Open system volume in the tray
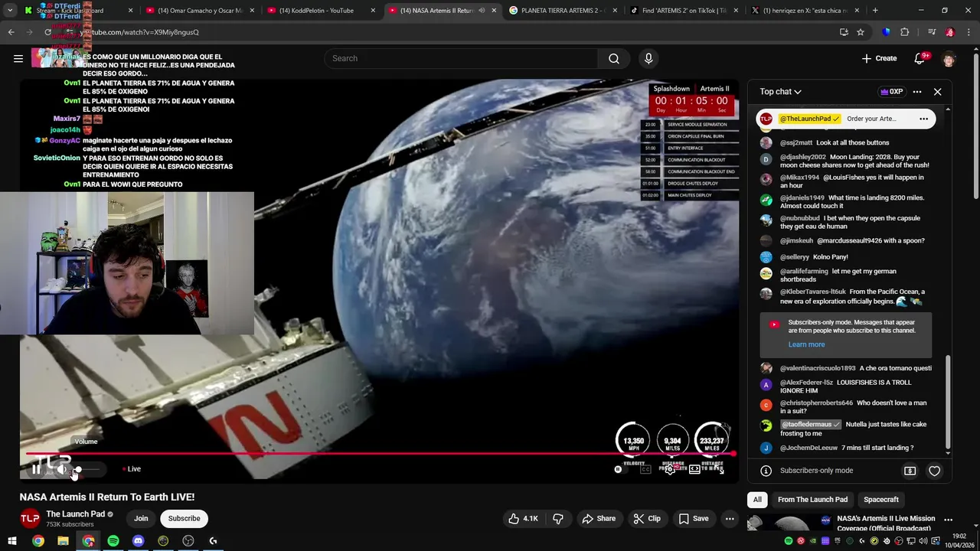The image size is (980, 551). (x=925, y=541)
